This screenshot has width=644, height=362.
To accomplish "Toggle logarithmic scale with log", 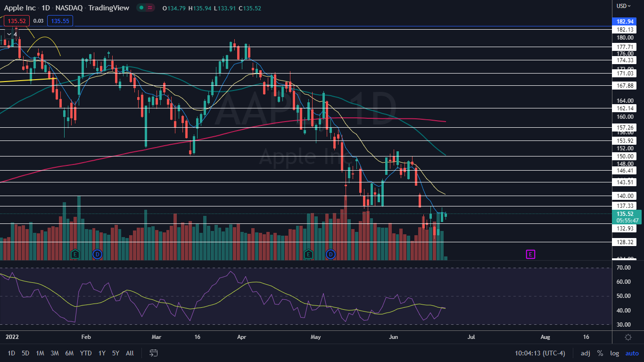I will (615, 353).
